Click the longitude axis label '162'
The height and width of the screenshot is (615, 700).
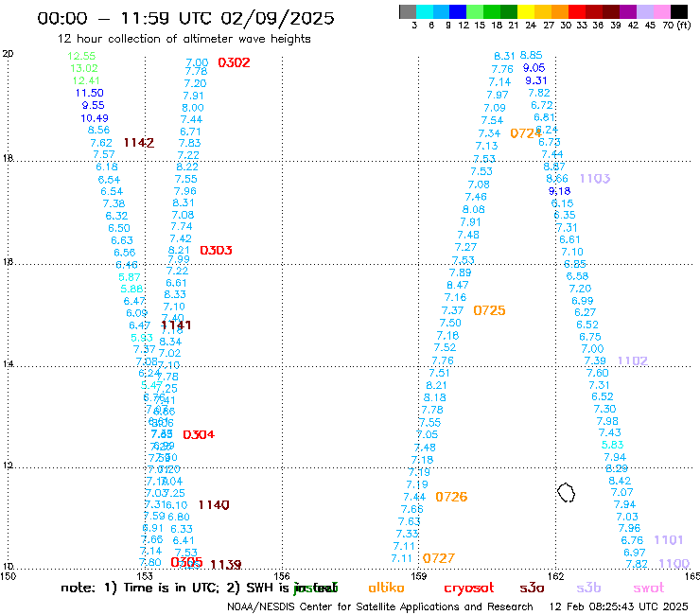click(555, 576)
